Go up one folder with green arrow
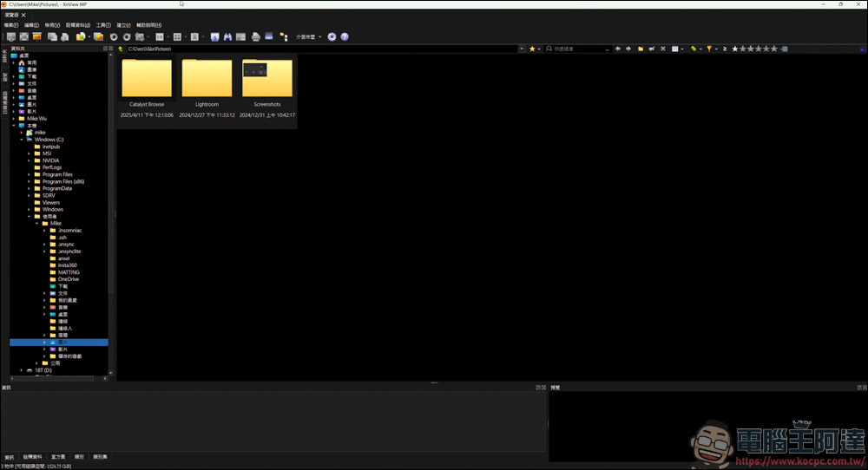This screenshot has height=470, width=868. tap(120, 49)
